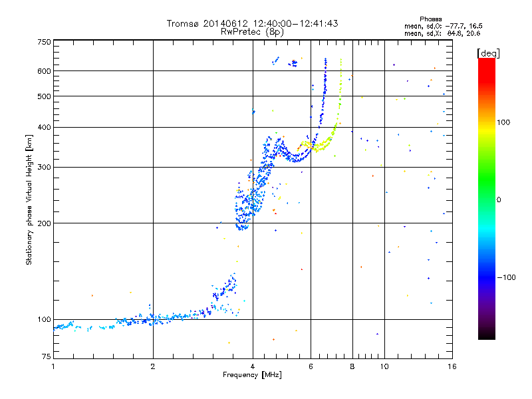Click the y-axis tick label "300"

point(44,167)
